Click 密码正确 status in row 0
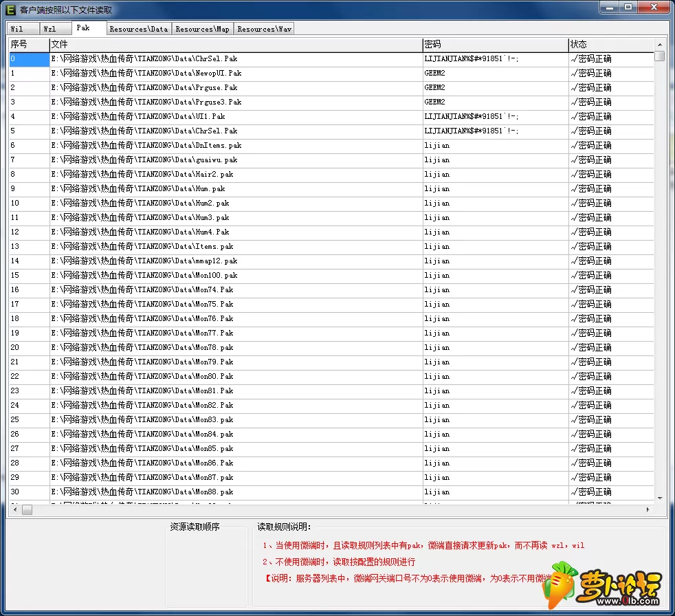The height and width of the screenshot is (616, 675). click(591, 59)
